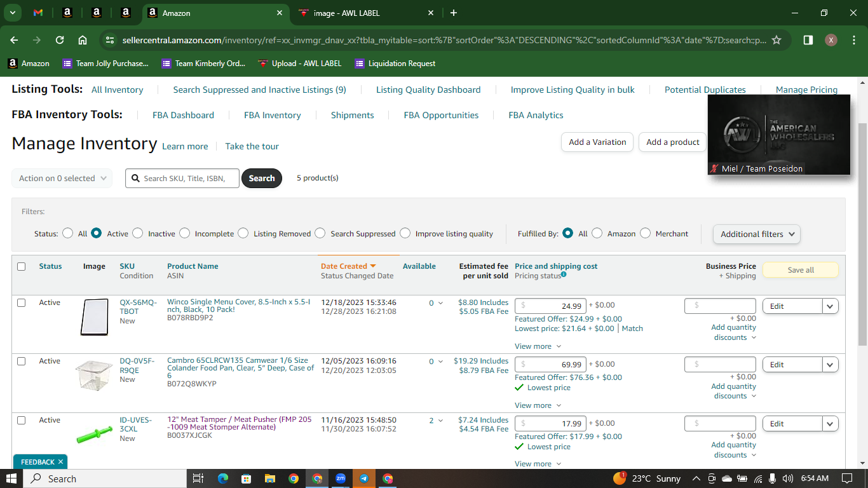The width and height of the screenshot is (868, 488).
Task: Open the weather widget showing 23°C Sunny
Action: click(x=647, y=478)
